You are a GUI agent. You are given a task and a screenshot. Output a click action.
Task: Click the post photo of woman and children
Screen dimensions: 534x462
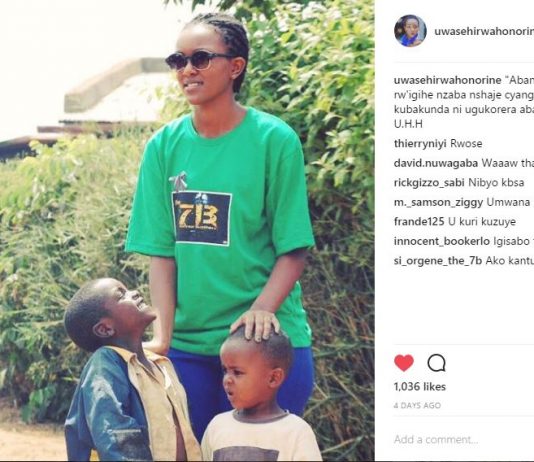coord(187,231)
